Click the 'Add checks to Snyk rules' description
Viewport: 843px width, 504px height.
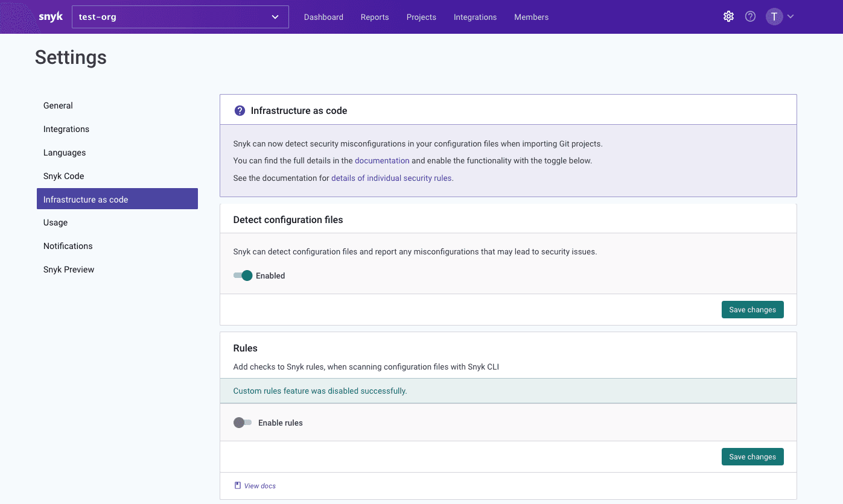(366, 367)
